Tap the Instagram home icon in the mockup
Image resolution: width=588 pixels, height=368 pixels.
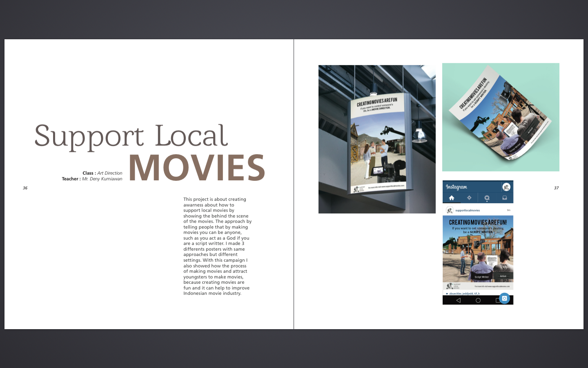452,198
